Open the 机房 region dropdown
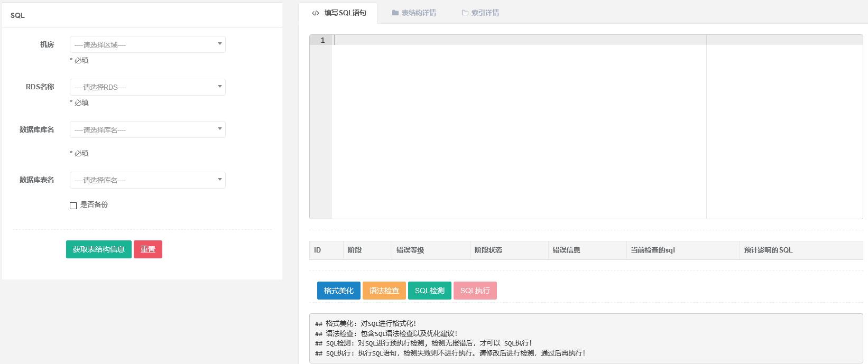868x364 pixels. tap(147, 44)
